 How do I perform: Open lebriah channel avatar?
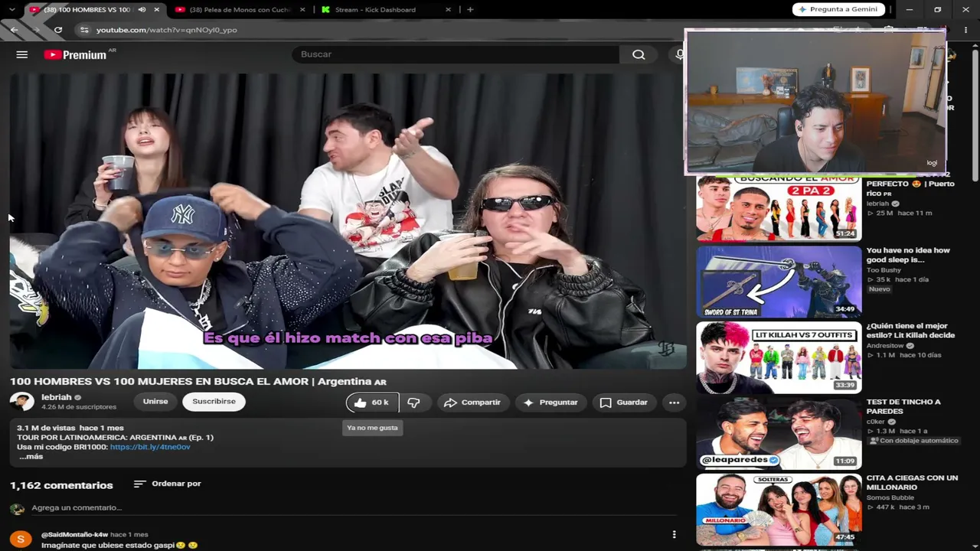click(21, 402)
